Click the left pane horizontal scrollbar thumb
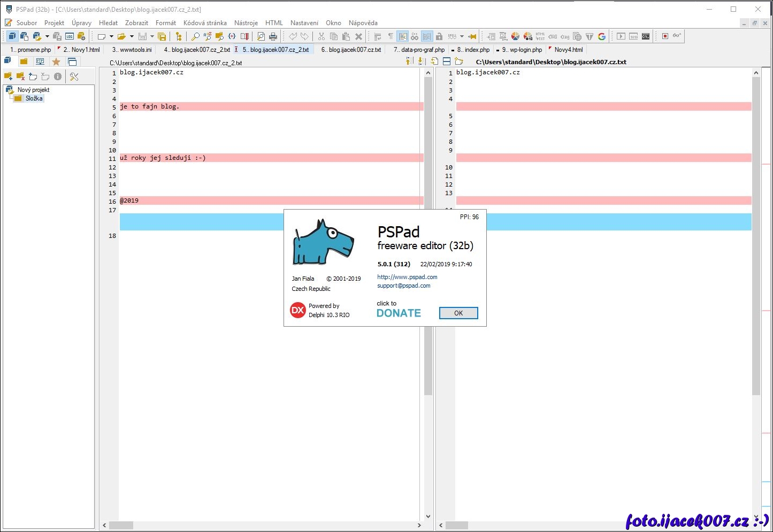 tap(121, 526)
